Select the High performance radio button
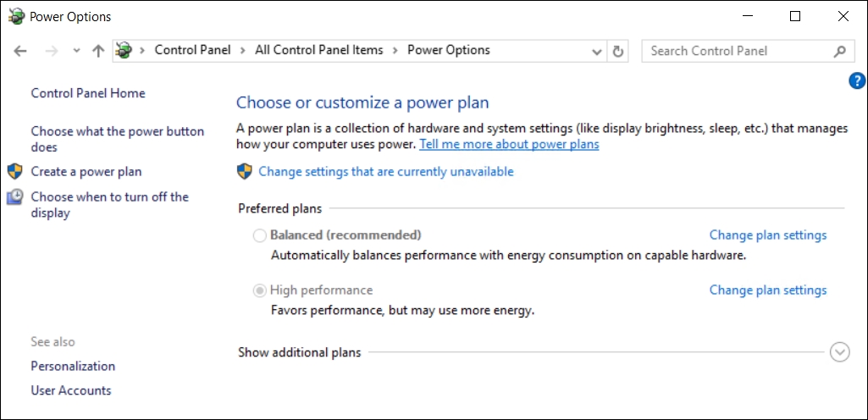868x420 pixels. 260,290
